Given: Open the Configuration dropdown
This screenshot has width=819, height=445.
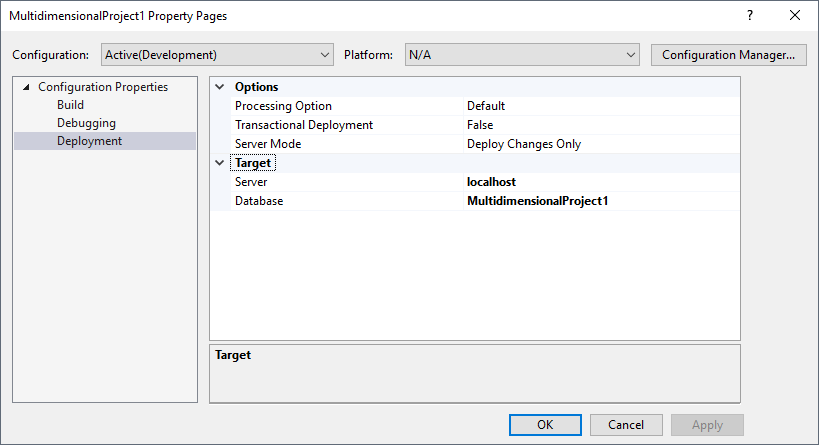Looking at the screenshot, I should coord(218,54).
